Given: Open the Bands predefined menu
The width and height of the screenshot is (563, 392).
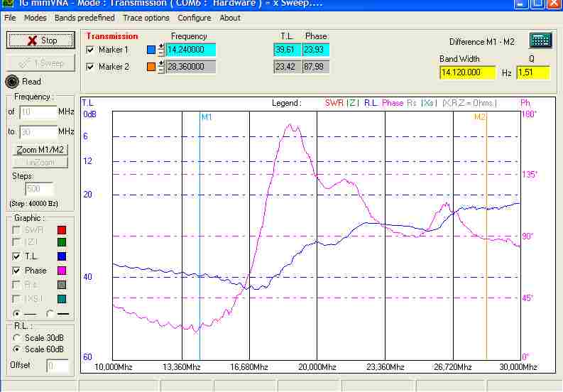Looking at the screenshot, I should pos(84,18).
